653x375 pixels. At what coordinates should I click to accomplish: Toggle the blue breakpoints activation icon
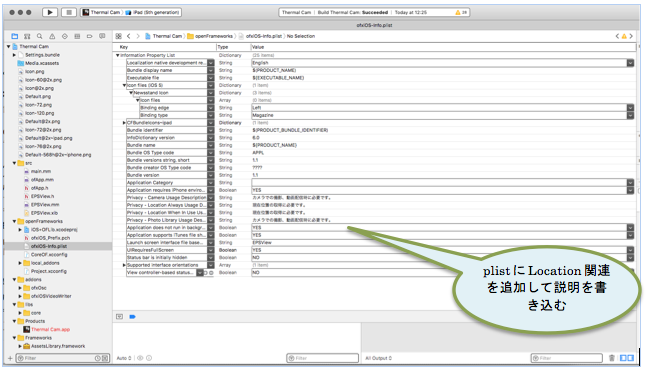point(132,317)
